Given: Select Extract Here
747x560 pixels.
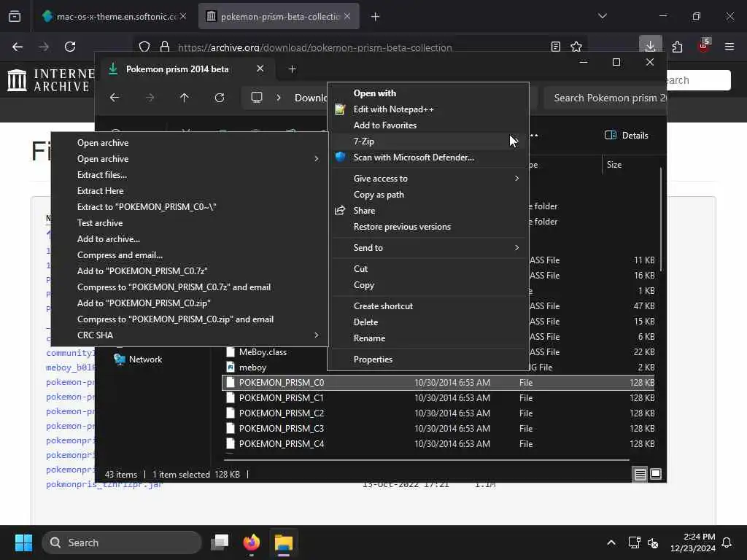Looking at the screenshot, I should click(189, 191).
